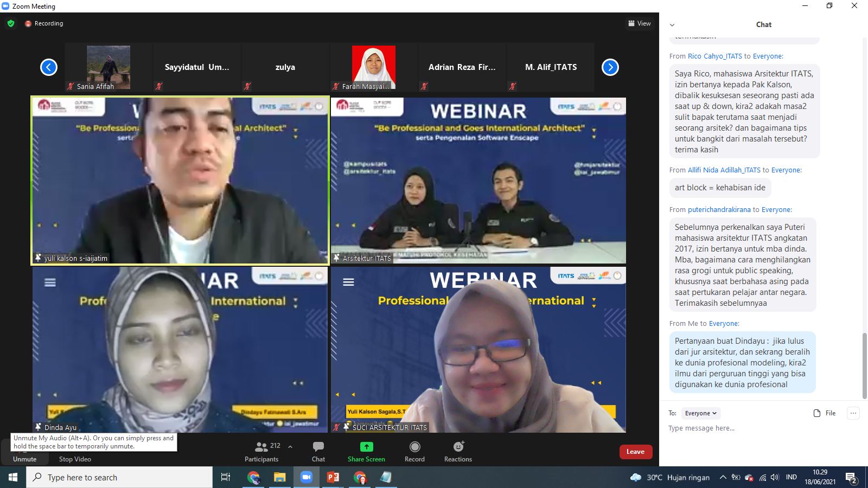
Task: Show next participants with right arrow
Action: pos(610,67)
